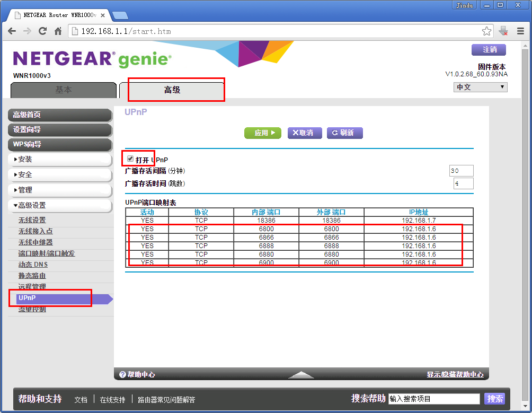The height and width of the screenshot is (413, 532).
Task: Click the green 应用 button
Action: [x=263, y=133]
